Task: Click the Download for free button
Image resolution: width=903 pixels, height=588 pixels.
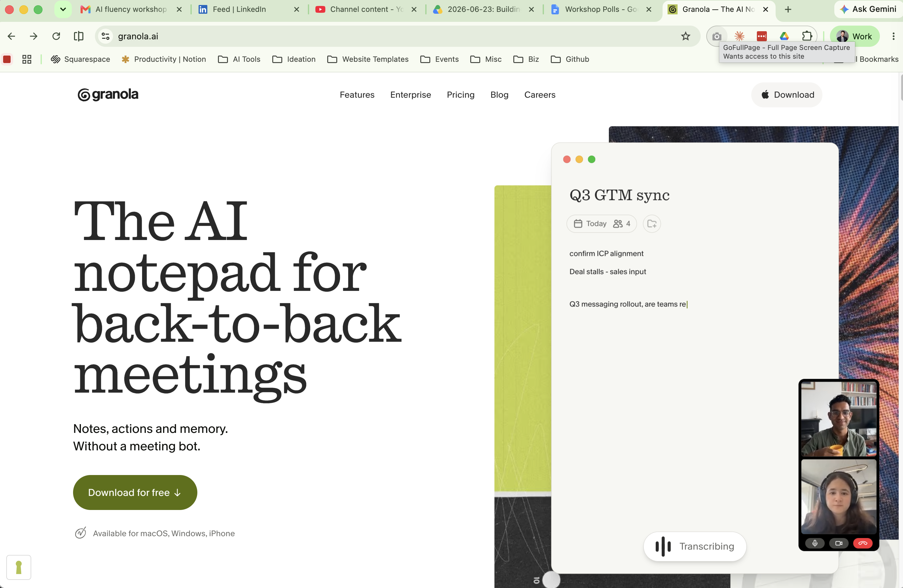Action: [x=135, y=492]
